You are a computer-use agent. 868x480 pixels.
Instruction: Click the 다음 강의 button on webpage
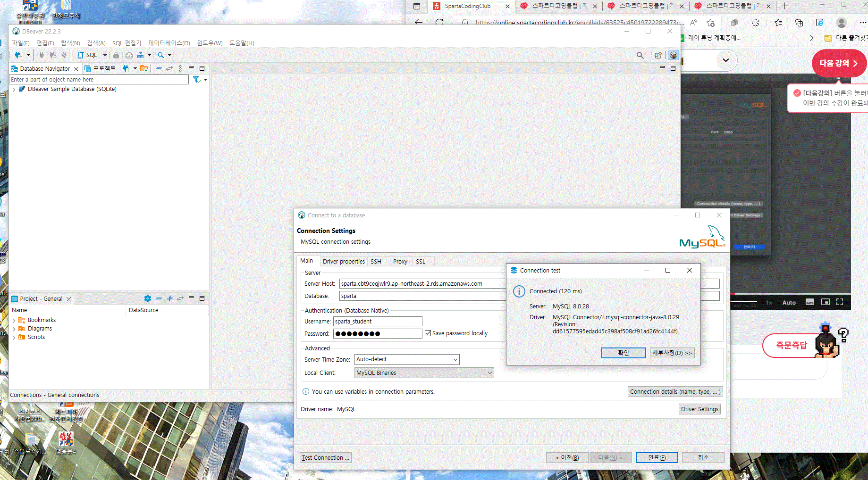click(x=838, y=63)
